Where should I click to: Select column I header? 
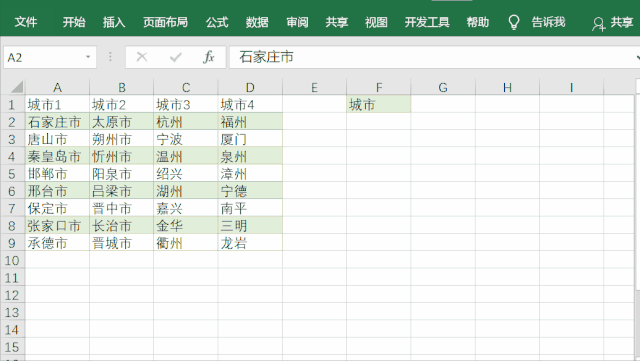pyautogui.click(x=571, y=87)
